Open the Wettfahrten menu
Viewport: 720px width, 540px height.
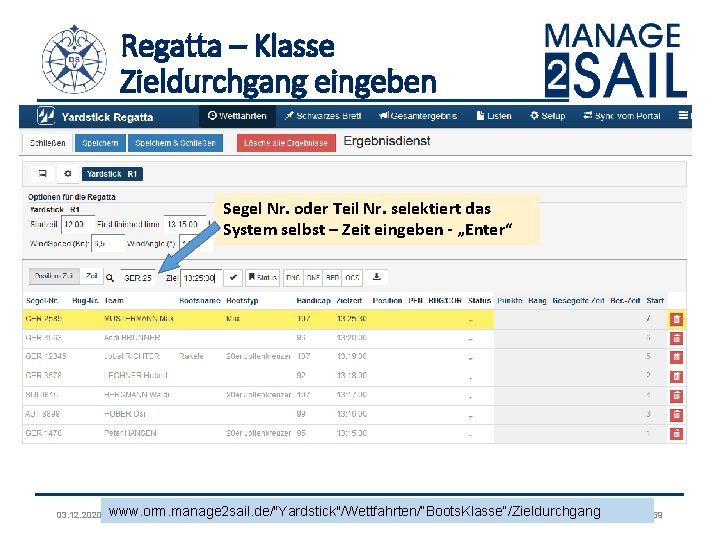237,116
